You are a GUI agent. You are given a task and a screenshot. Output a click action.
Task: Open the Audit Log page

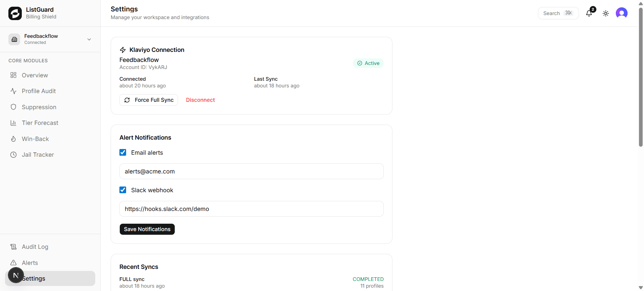tap(35, 247)
